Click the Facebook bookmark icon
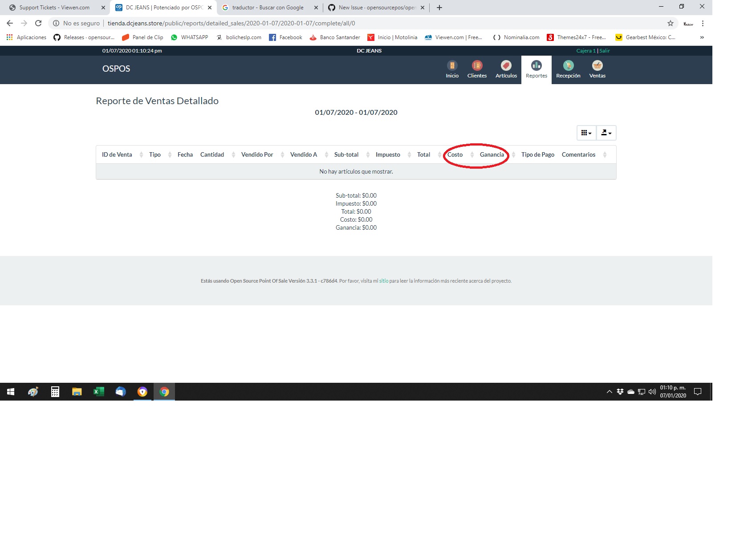 pos(272,37)
